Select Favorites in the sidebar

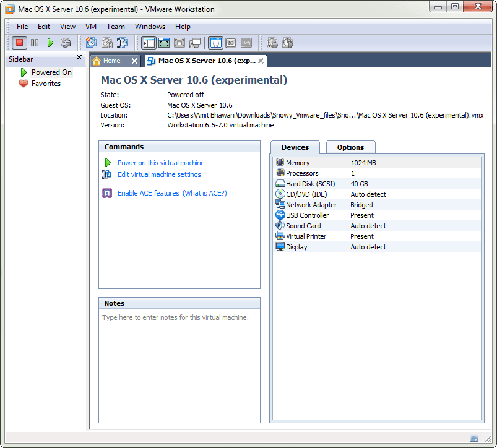click(46, 84)
